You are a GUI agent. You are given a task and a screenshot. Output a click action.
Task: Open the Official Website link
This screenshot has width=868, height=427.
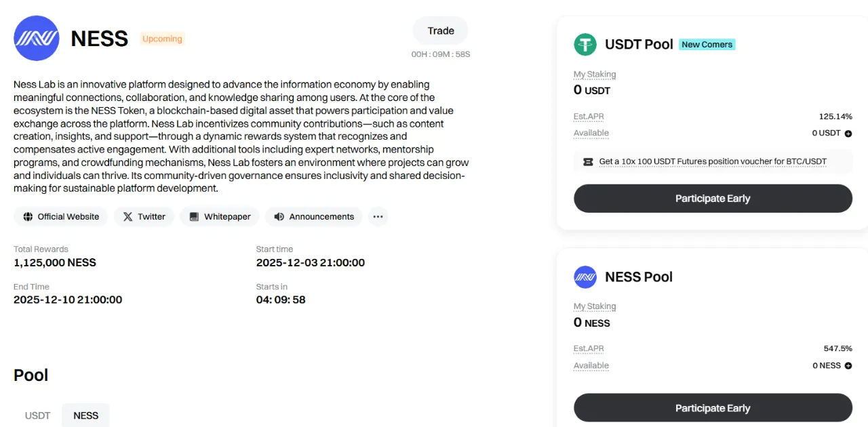[61, 217]
